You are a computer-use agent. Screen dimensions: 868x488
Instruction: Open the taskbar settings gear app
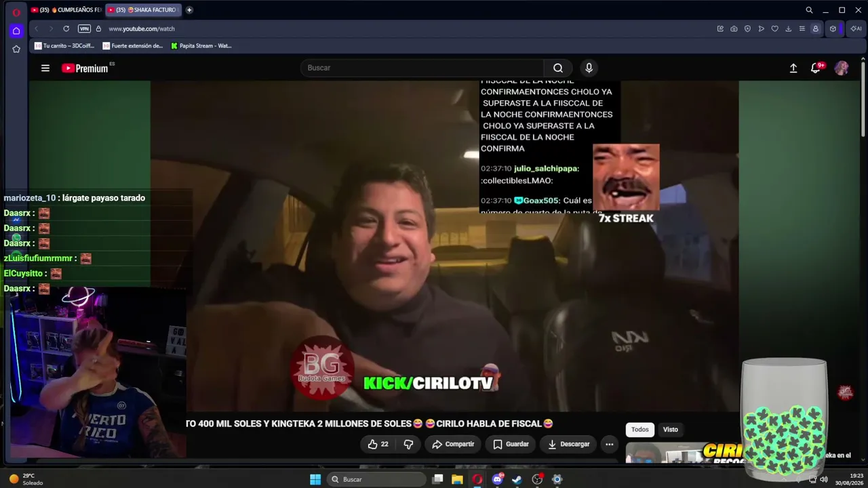coord(557,479)
